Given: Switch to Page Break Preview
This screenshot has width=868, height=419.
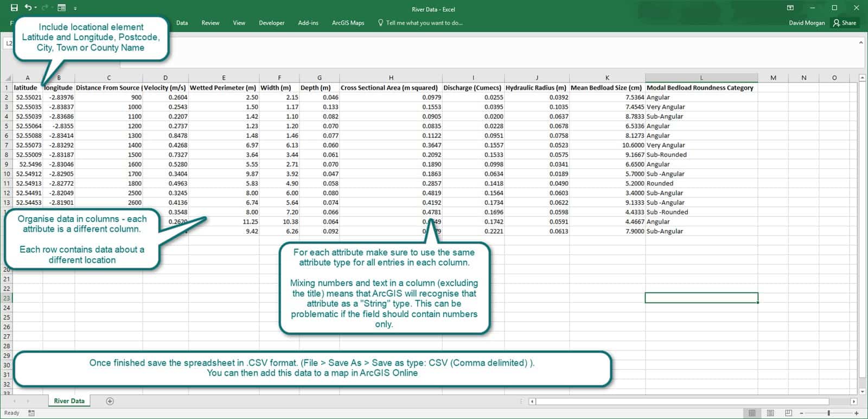Looking at the screenshot, I should click(789, 413).
